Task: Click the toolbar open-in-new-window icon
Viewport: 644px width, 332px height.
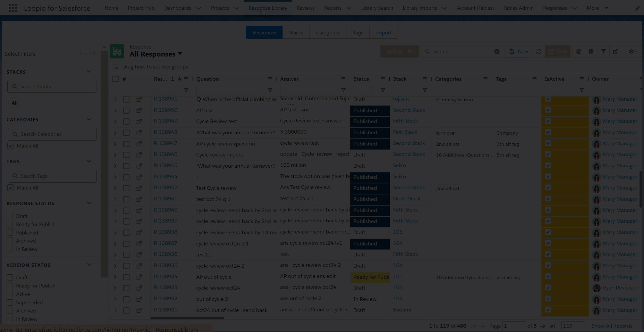Action: point(616,52)
